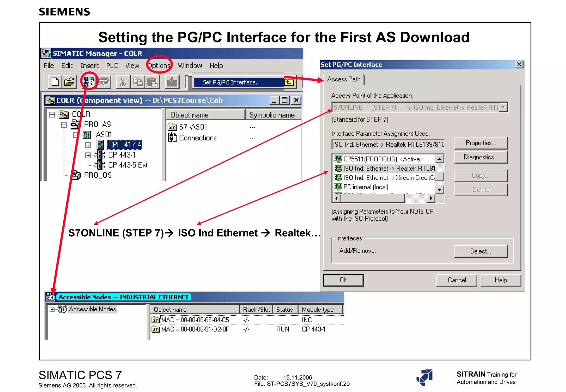Click the Diagnostics... button
This screenshot has width=566, height=392.
[481, 157]
